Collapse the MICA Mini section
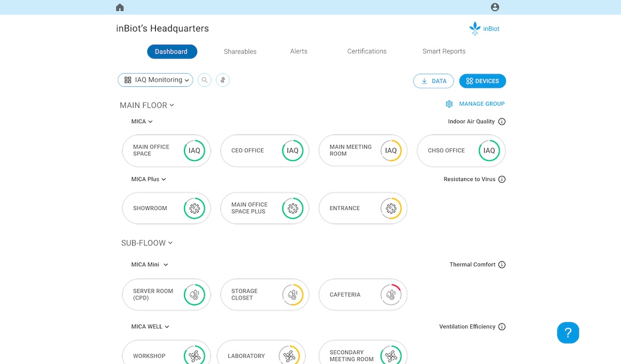Viewport: 621px width, 364px height. pyautogui.click(x=149, y=265)
